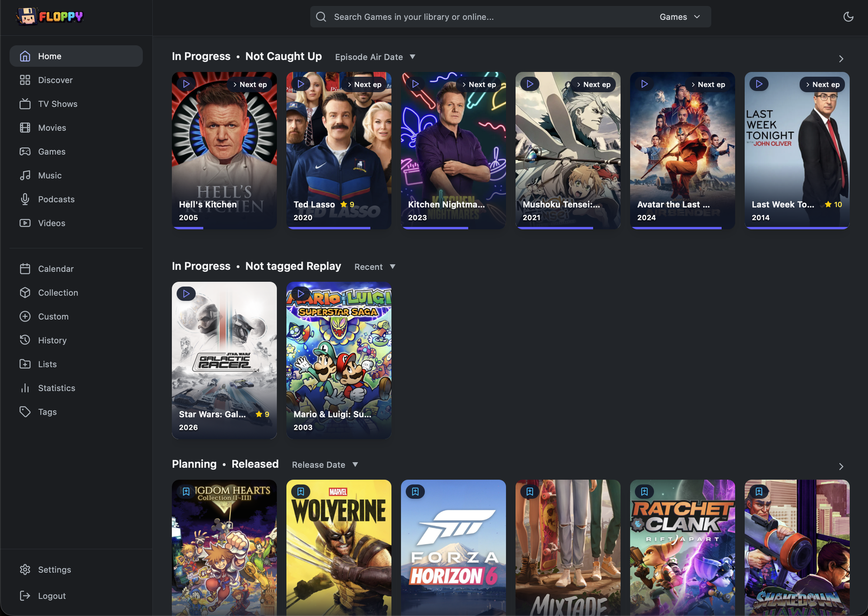The width and height of the screenshot is (868, 616).
Task: Open Forza Horizon 6 poster thumbnail
Action: 453,547
